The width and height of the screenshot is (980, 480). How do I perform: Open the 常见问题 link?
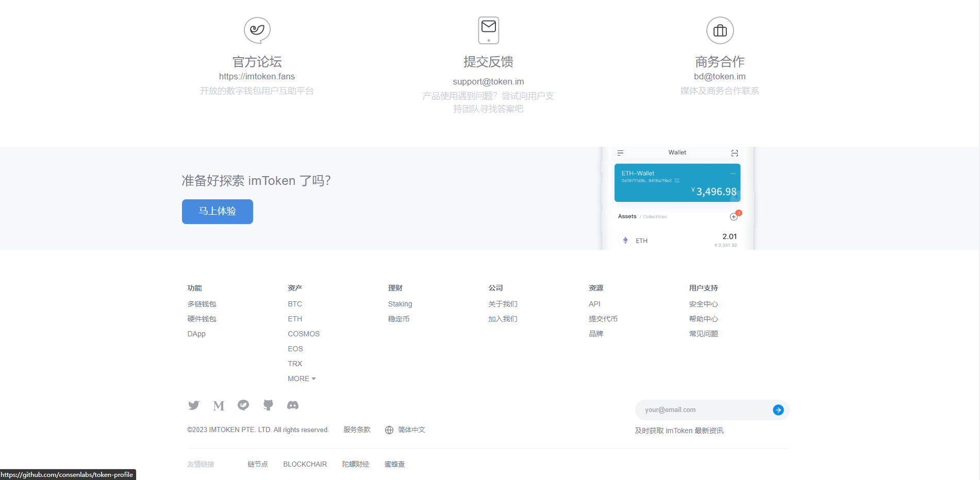[704, 334]
